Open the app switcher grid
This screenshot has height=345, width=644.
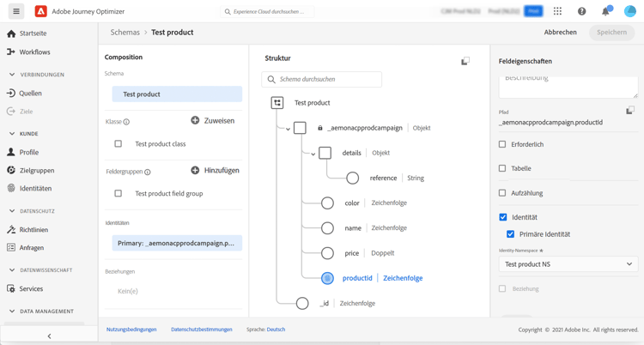(557, 11)
